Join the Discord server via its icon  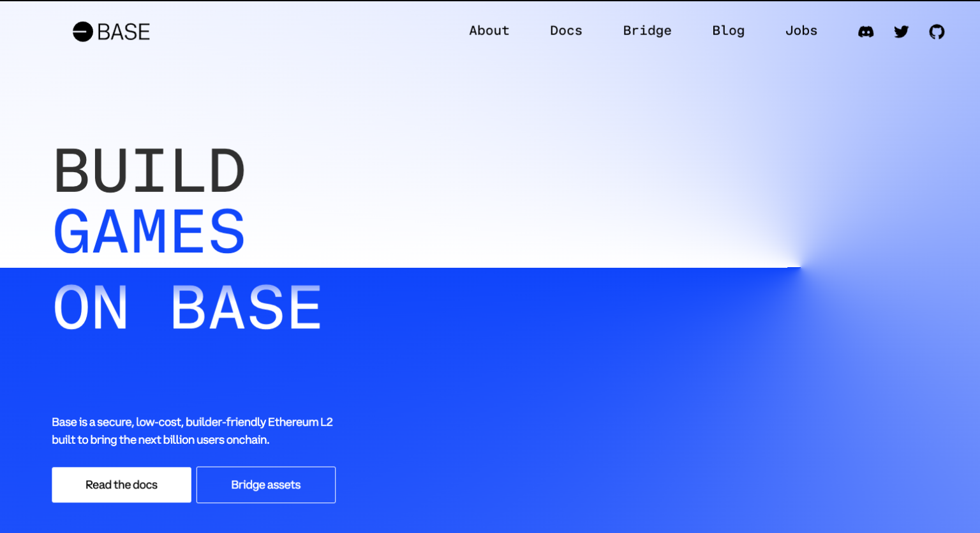point(866,31)
